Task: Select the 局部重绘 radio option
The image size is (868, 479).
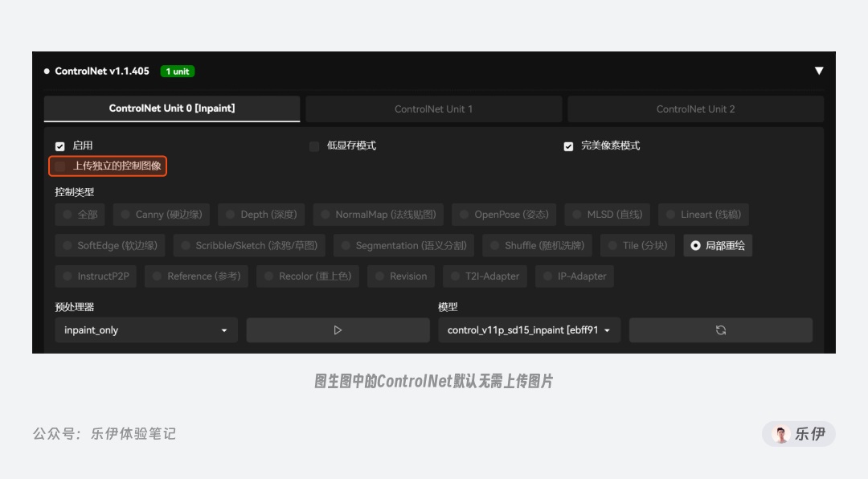Action: [717, 245]
